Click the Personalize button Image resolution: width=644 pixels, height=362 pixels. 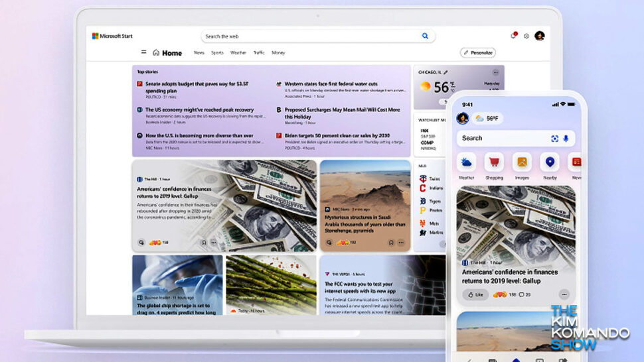pyautogui.click(x=477, y=52)
